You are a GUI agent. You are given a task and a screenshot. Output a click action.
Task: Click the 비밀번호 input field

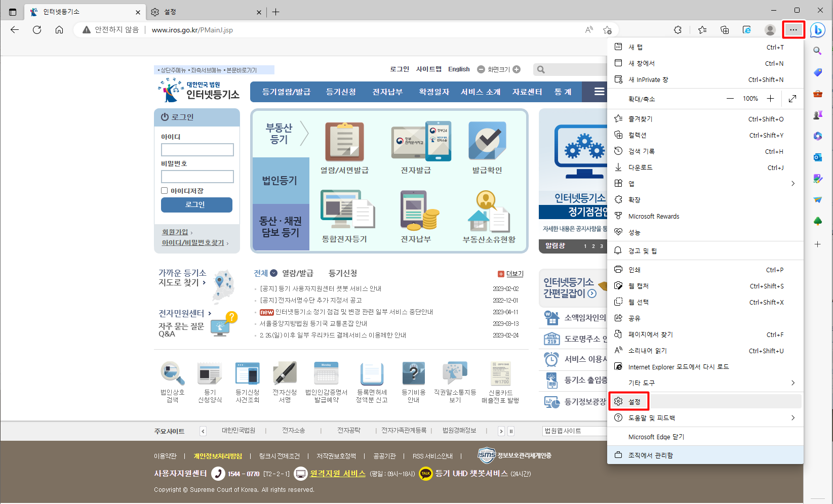[x=197, y=177]
